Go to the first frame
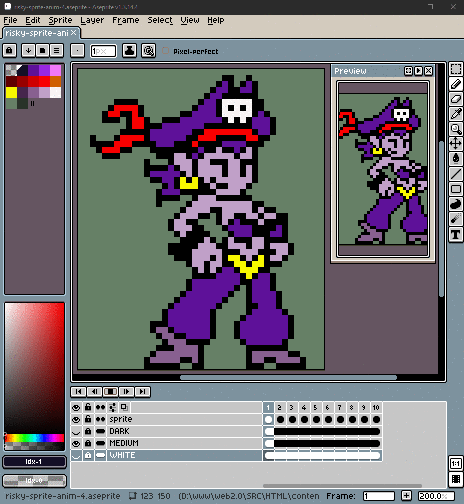 78,391
